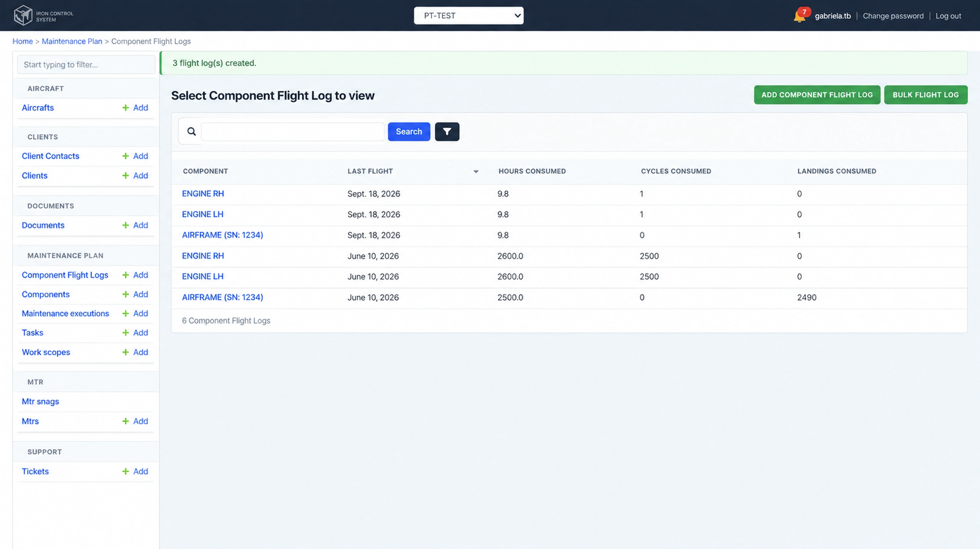Click the Bulk Flight Log button
The image size is (980, 549).
click(926, 95)
